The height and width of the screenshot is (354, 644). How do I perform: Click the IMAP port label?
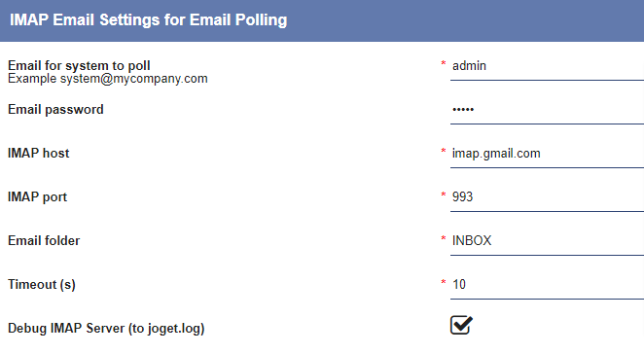click(x=37, y=197)
